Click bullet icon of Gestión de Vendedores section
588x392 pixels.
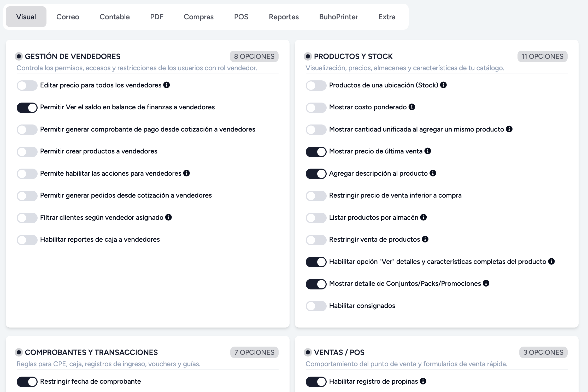point(19,56)
